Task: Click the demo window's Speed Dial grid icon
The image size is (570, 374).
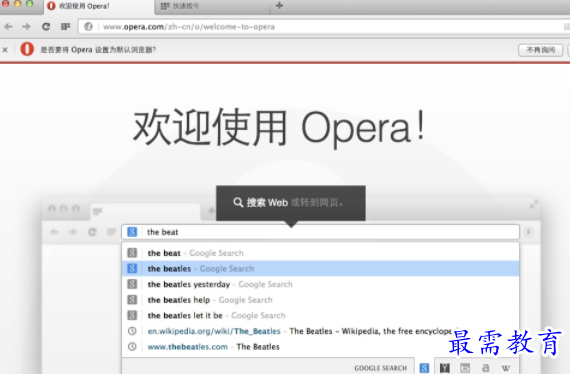Action: (111, 232)
